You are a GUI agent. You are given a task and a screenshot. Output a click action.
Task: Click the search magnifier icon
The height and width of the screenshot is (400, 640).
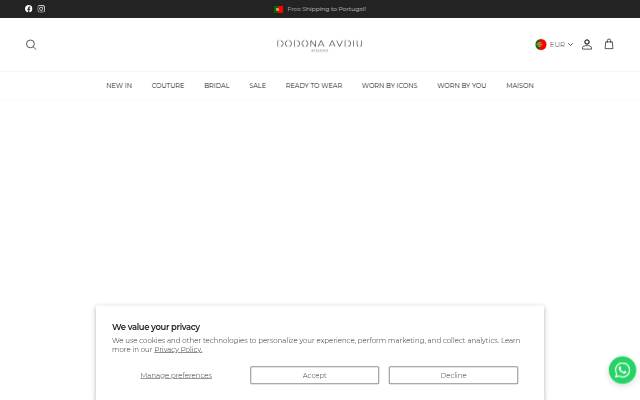(31, 44)
